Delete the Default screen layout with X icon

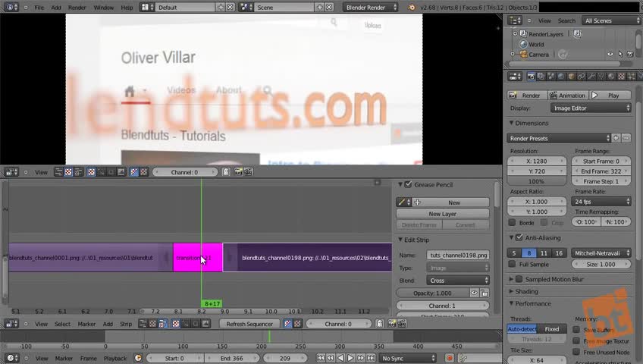(x=231, y=8)
